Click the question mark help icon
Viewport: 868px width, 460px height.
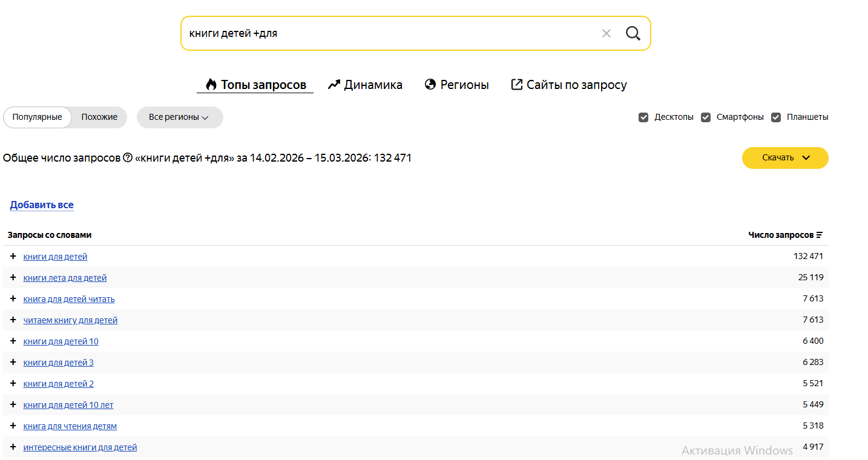[x=128, y=158]
